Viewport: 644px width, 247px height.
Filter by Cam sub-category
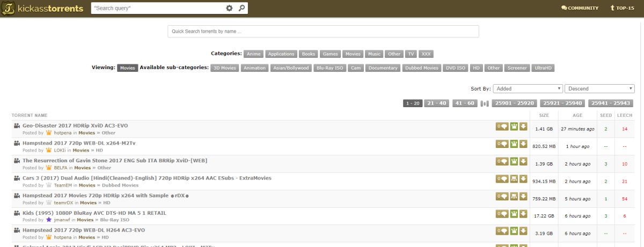click(x=356, y=68)
